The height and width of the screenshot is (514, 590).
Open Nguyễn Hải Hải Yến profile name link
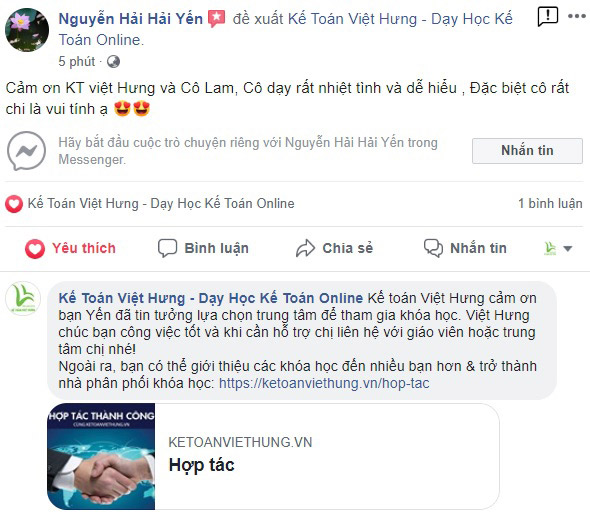(x=130, y=19)
